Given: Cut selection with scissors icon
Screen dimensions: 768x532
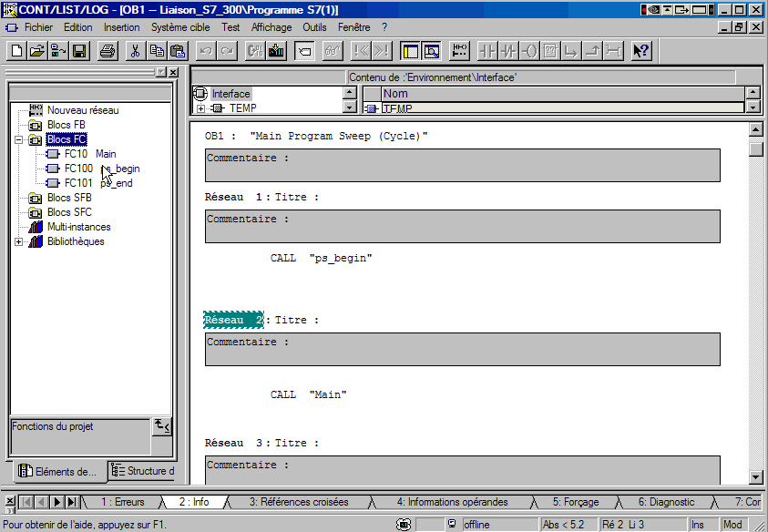Looking at the screenshot, I should tap(136, 51).
